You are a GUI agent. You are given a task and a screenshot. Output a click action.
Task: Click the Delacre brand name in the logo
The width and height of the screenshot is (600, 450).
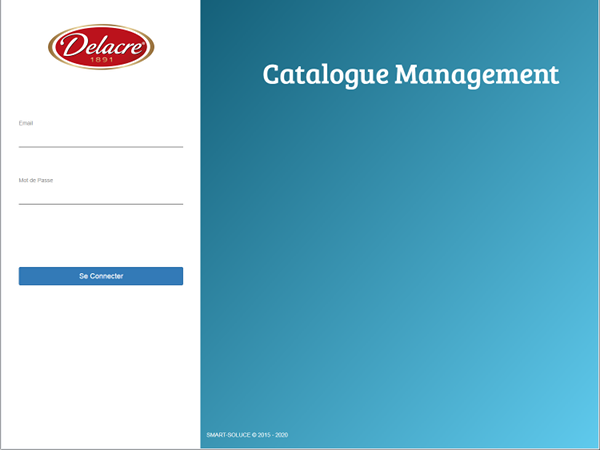101,45
